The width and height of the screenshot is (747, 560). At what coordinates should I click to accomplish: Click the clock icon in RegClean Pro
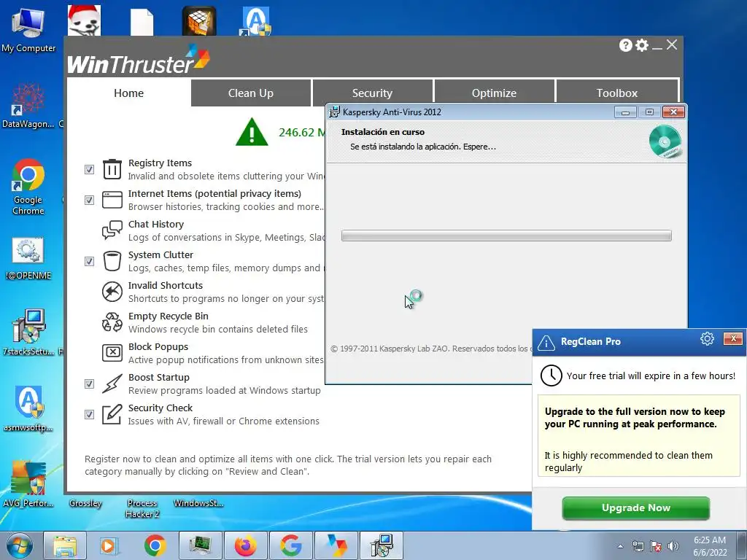pyautogui.click(x=551, y=376)
